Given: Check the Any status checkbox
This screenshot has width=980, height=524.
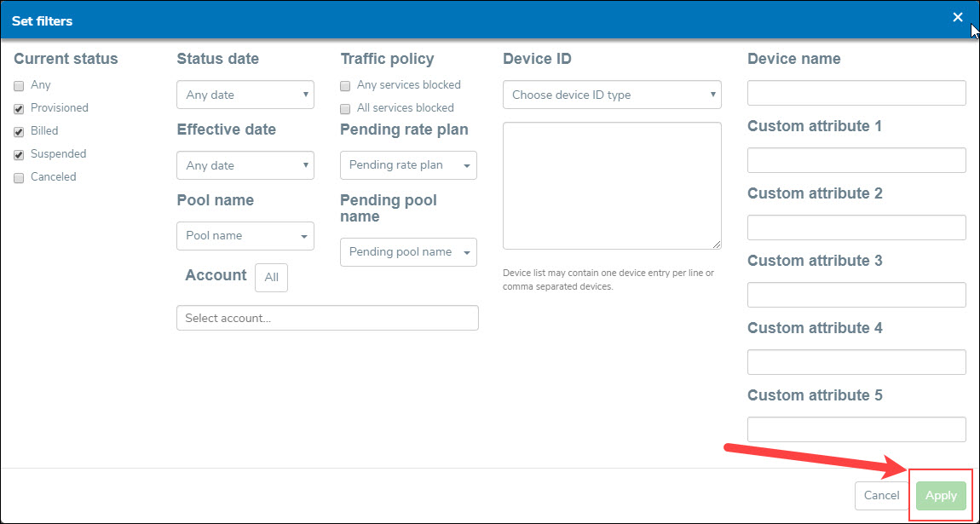Looking at the screenshot, I should (x=19, y=86).
